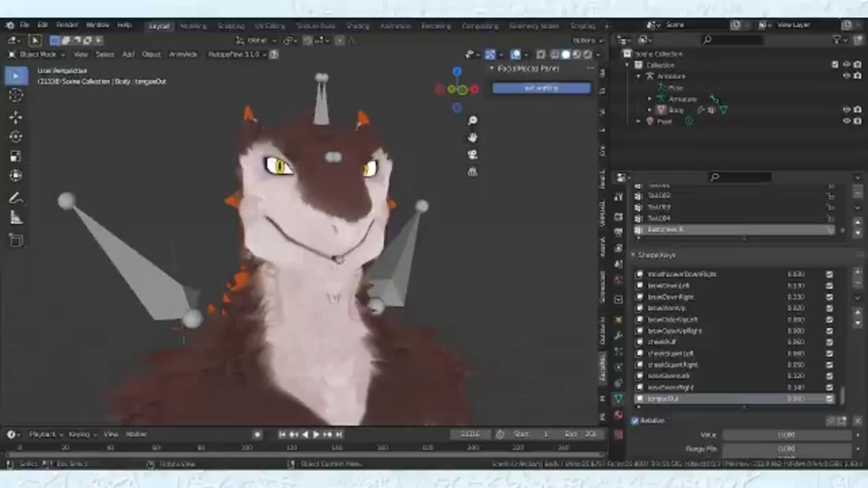Viewport: 868px width, 488px height.
Task: Open the Object Mode dropdown
Action: pyautogui.click(x=38, y=54)
